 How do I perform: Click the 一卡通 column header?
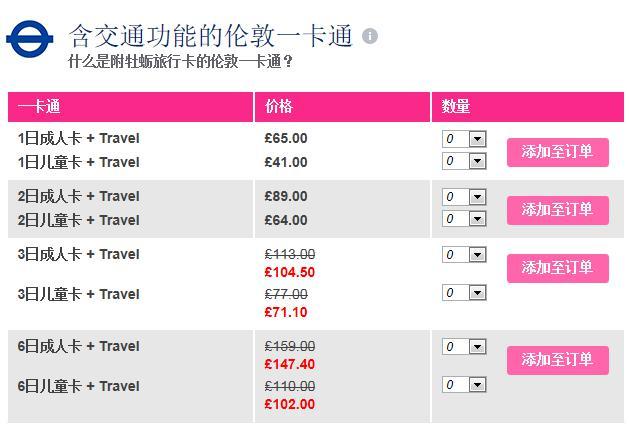click(39, 107)
